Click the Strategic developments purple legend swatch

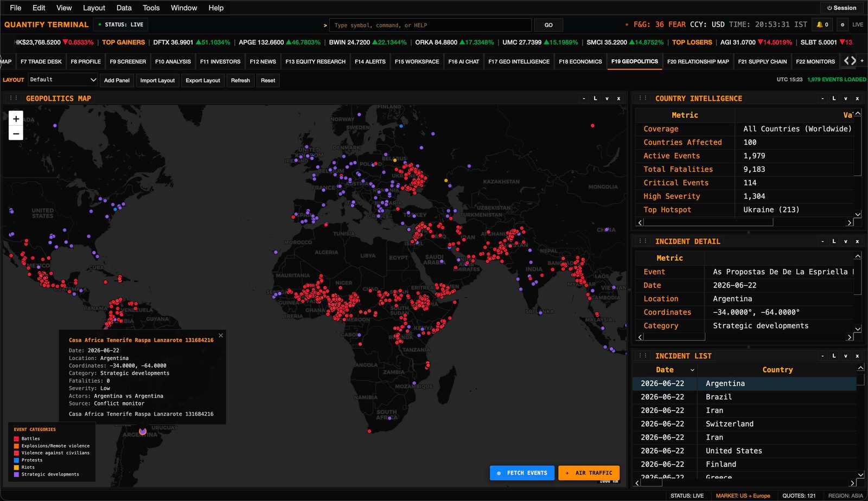(x=16, y=474)
